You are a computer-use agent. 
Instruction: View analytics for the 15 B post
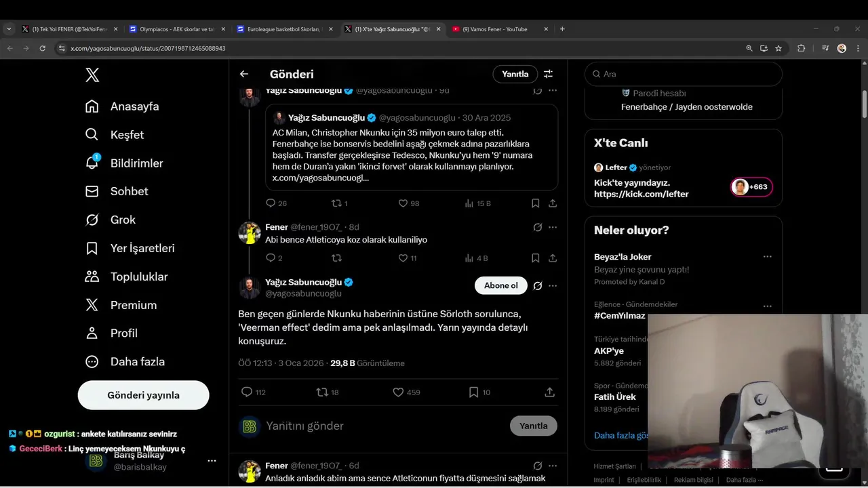coord(477,203)
